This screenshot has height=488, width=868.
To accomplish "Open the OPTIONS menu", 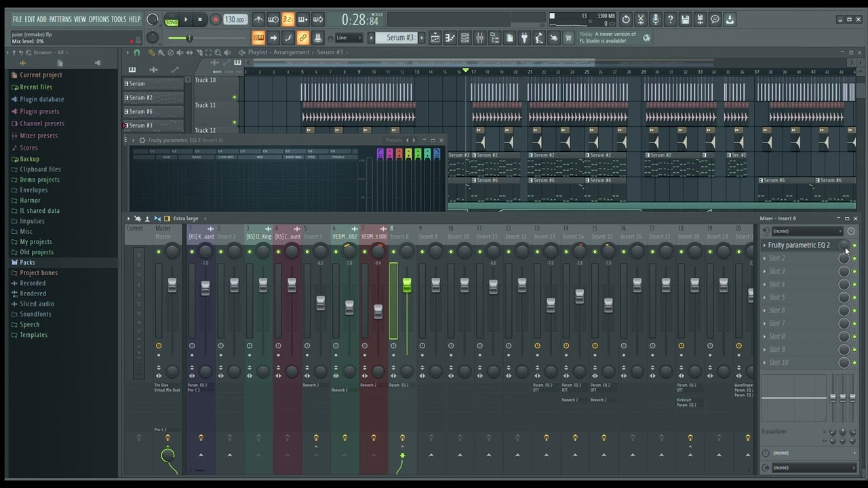I will [x=98, y=19].
